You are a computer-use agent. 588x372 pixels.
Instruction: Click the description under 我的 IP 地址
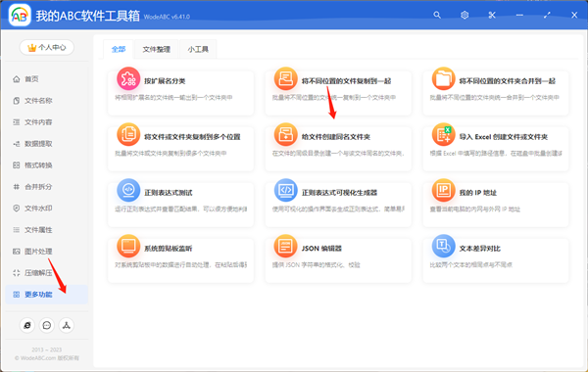[475, 209]
